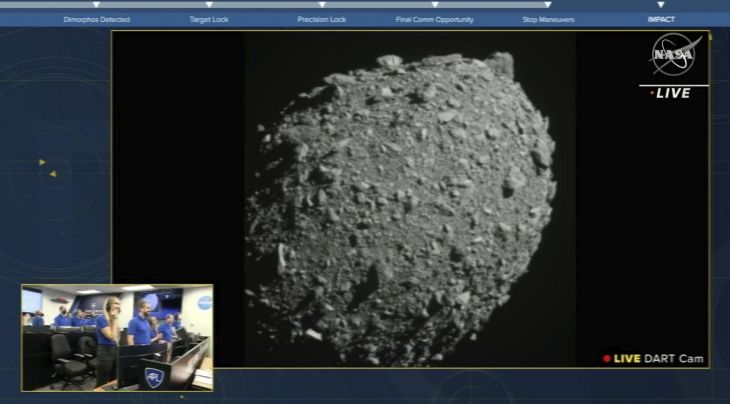Click the APL logo in the inset video
Screen dimensions: 730x404
(x=154, y=376)
